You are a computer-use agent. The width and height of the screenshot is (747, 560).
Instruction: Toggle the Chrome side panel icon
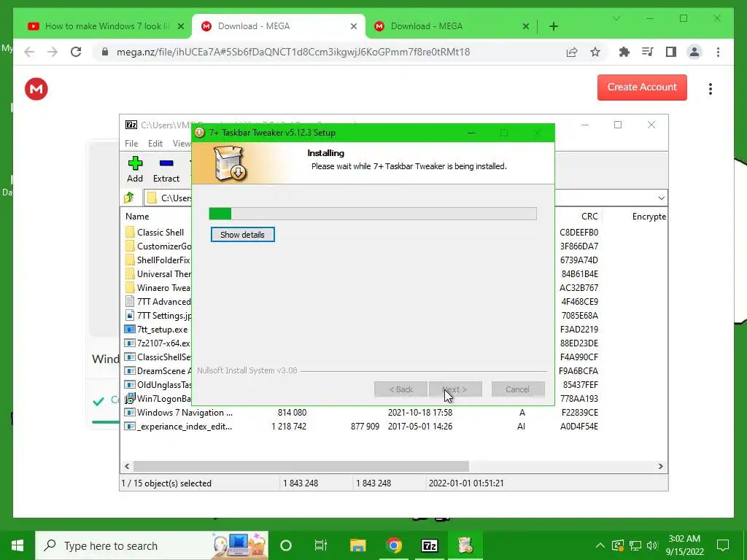click(x=671, y=52)
